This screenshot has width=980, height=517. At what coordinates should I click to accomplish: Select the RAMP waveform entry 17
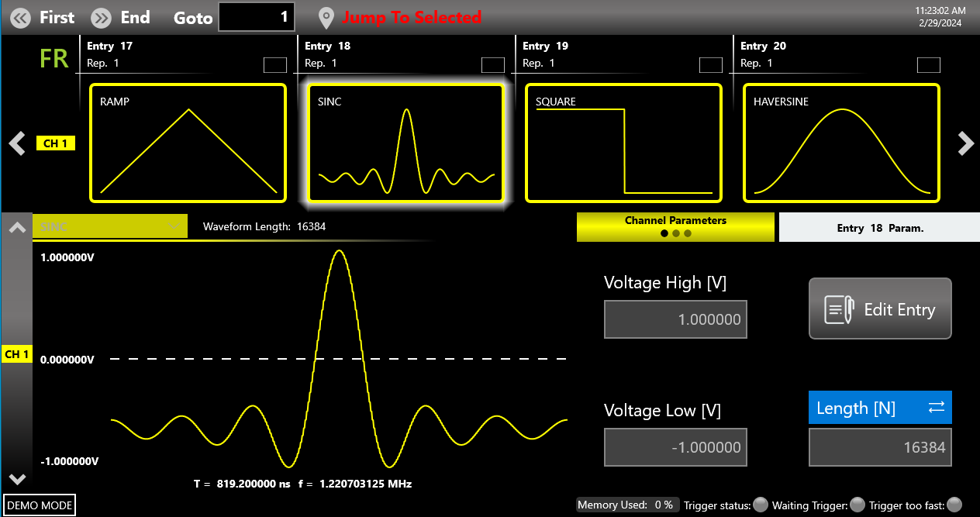point(188,143)
